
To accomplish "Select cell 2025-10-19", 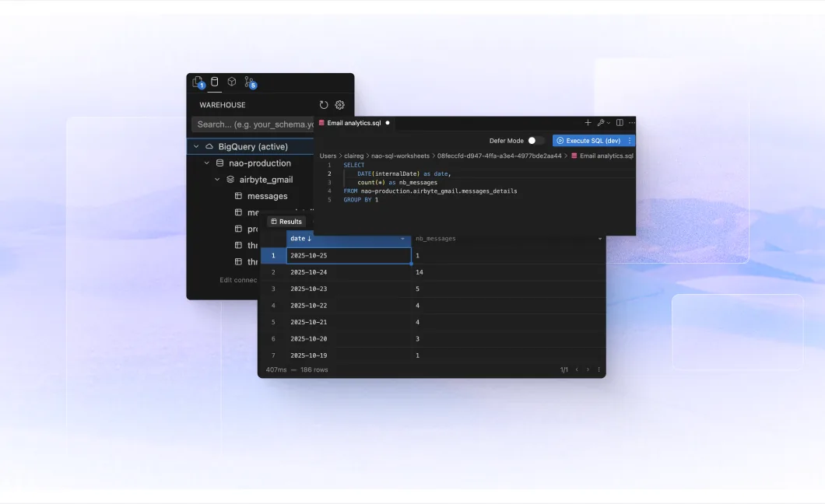I will [x=349, y=355].
